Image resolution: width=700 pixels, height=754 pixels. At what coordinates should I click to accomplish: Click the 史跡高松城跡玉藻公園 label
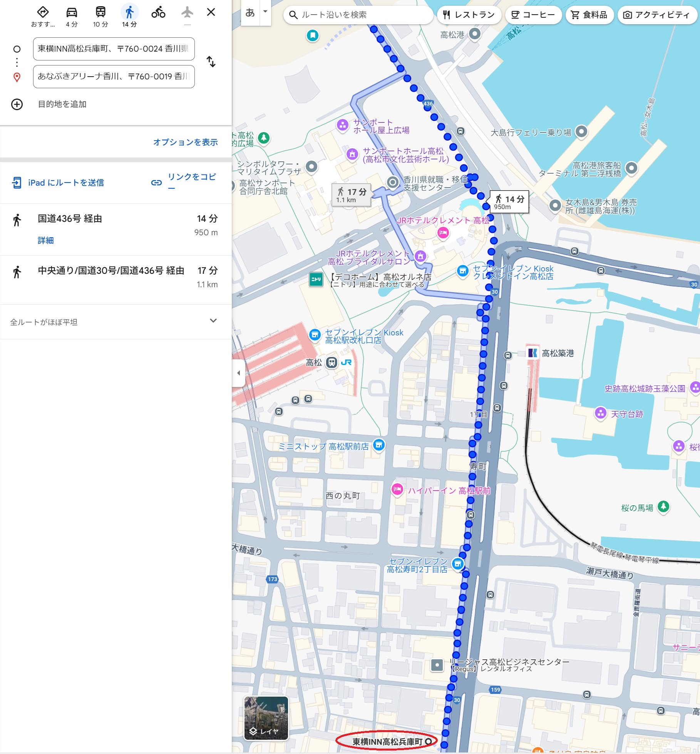(645, 388)
